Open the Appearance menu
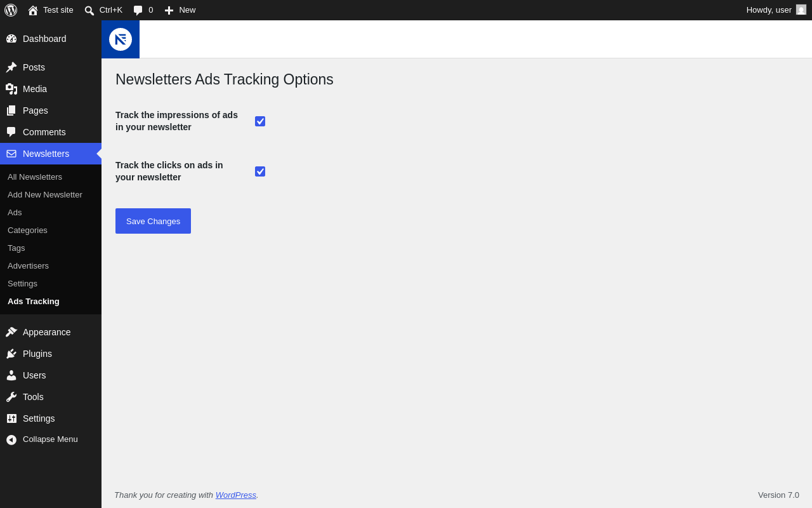The width and height of the screenshot is (812, 508). (51, 332)
